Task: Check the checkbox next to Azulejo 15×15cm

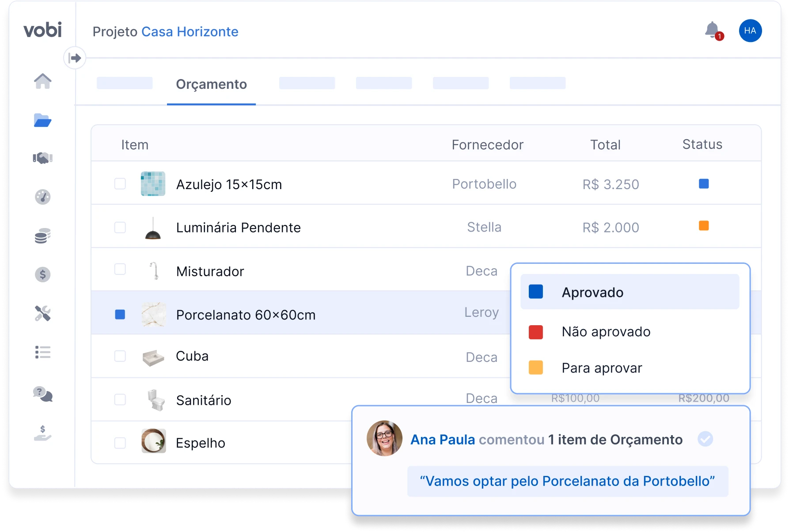Action: tap(120, 184)
